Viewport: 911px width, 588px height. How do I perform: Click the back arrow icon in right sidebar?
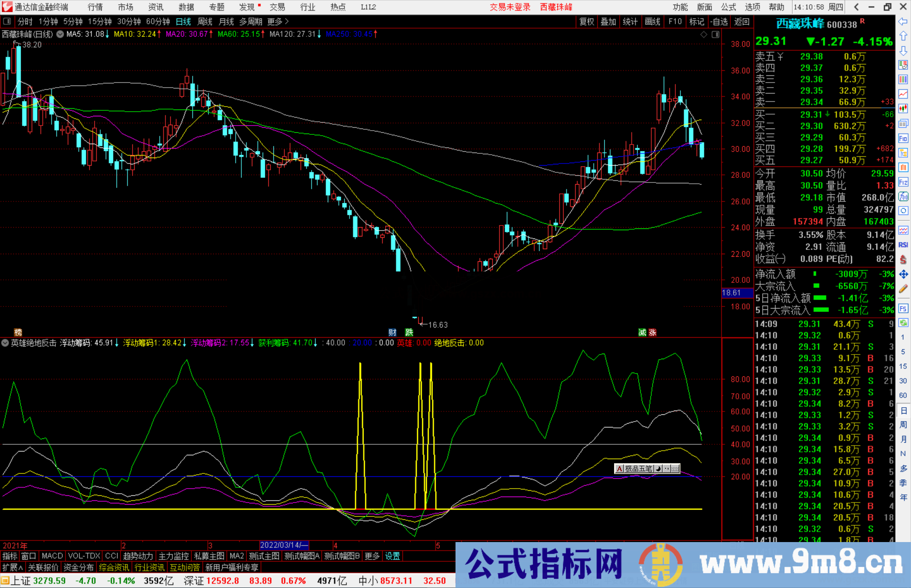click(x=903, y=21)
